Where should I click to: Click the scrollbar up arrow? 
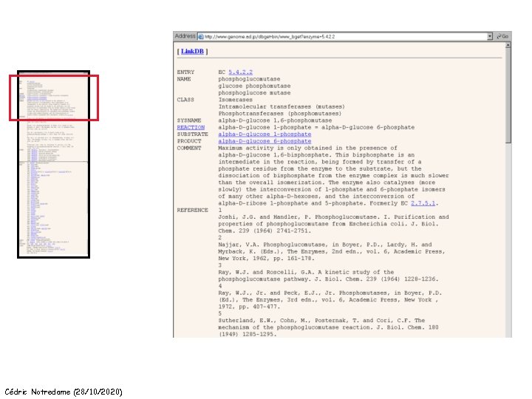click(508, 45)
